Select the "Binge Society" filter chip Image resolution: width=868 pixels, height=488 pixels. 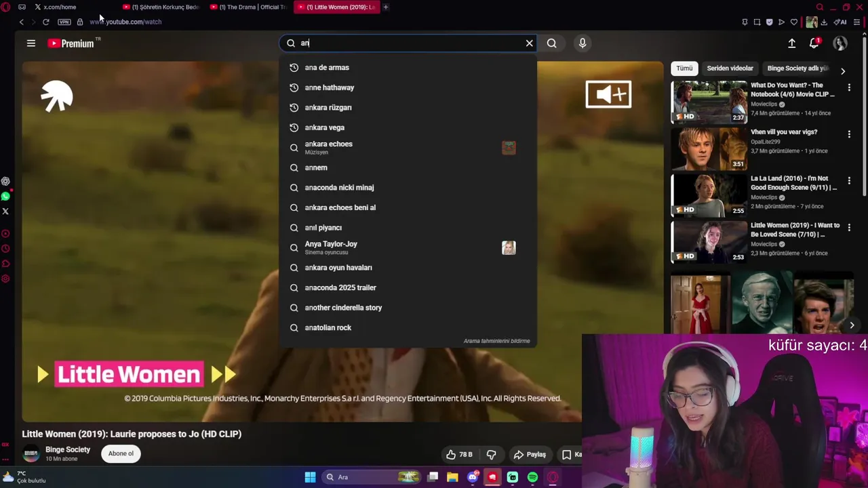click(797, 68)
